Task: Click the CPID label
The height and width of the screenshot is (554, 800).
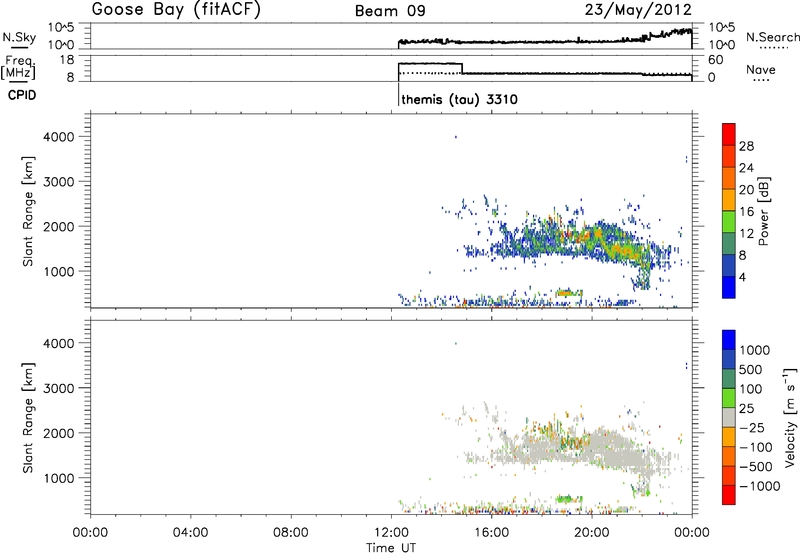Action: click(x=22, y=95)
